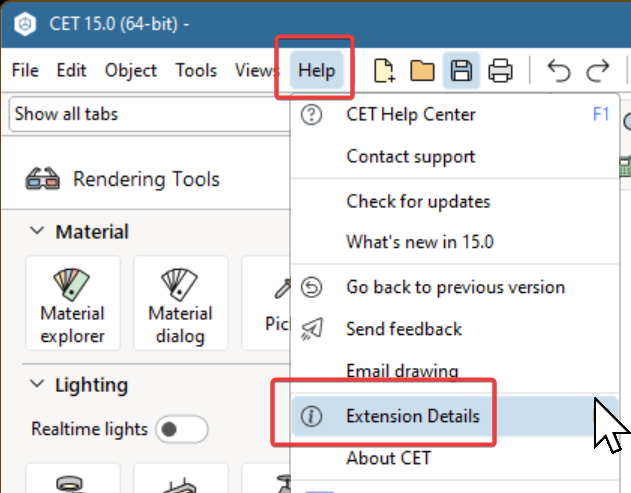Click the paper plane feedback icon

point(311,329)
